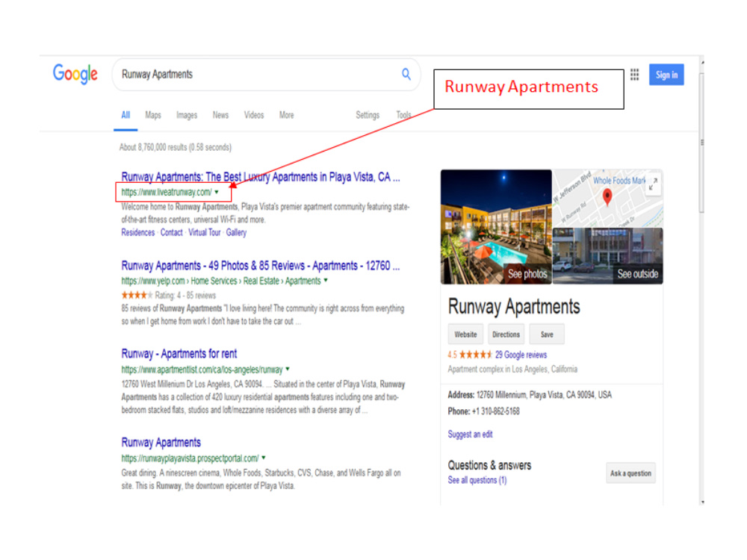Click the About 8,760,000 results text
This screenshot has width=747, height=560.
point(176,147)
